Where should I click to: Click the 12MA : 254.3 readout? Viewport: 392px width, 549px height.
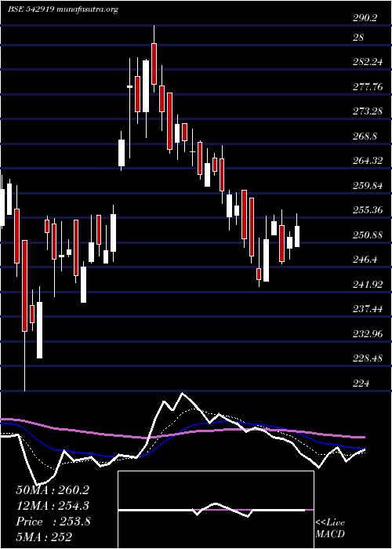coord(53,506)
